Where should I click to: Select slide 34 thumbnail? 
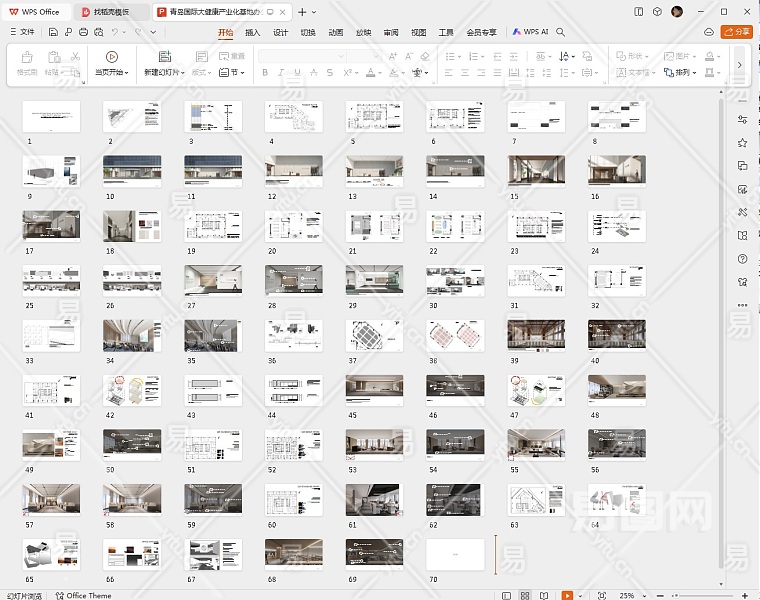pyautogui.click(x=132, y=335)
